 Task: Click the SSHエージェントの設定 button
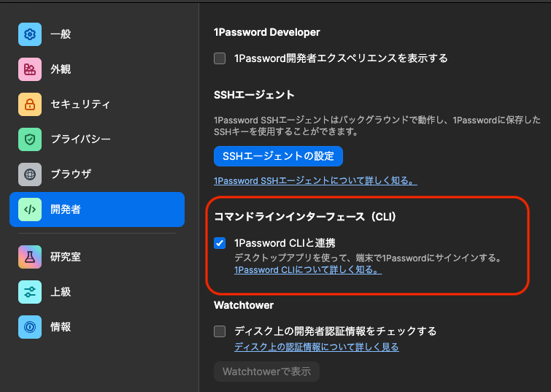[x=278, y=156]
